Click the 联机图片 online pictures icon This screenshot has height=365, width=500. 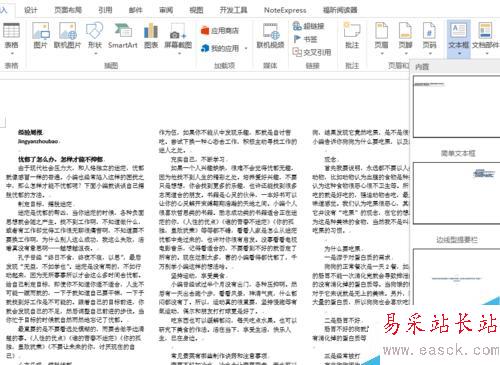tap(67, 35)
